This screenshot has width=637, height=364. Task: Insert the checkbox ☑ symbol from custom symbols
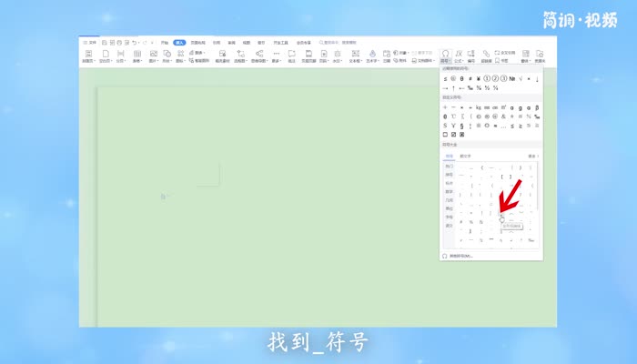pos(454,134)
